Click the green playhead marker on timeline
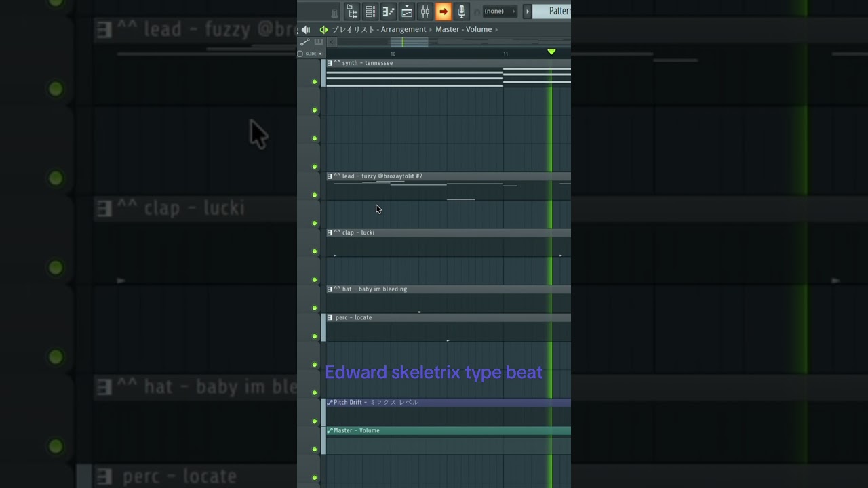 click(551, 52)
